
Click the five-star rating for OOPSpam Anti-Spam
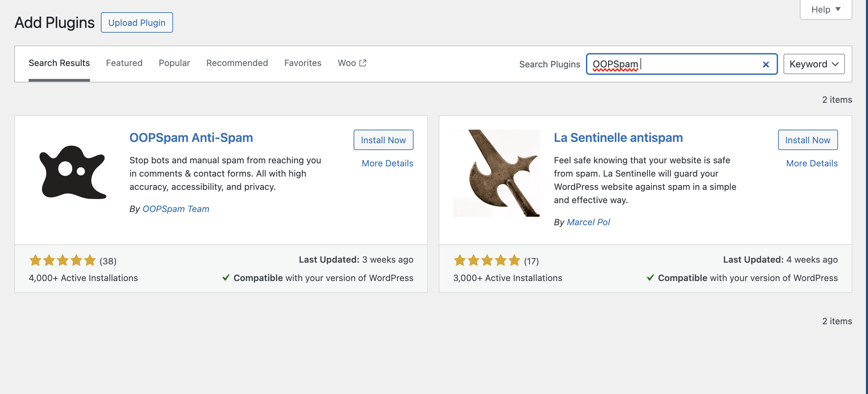point(62,260)
